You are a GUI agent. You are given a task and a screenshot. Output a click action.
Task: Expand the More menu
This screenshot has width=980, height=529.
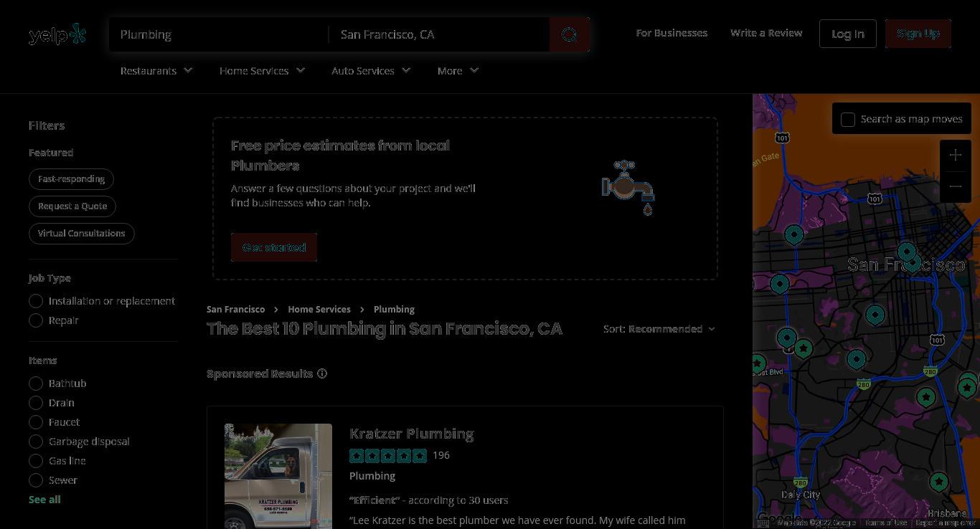click(458, 70)
